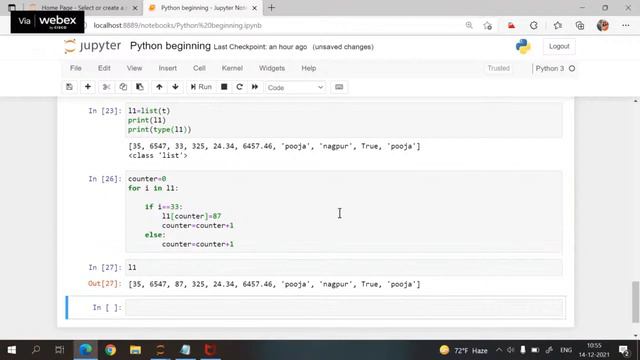Open the command palette keyboard icon
Screen dimensions: 640x360
point(339,87)
